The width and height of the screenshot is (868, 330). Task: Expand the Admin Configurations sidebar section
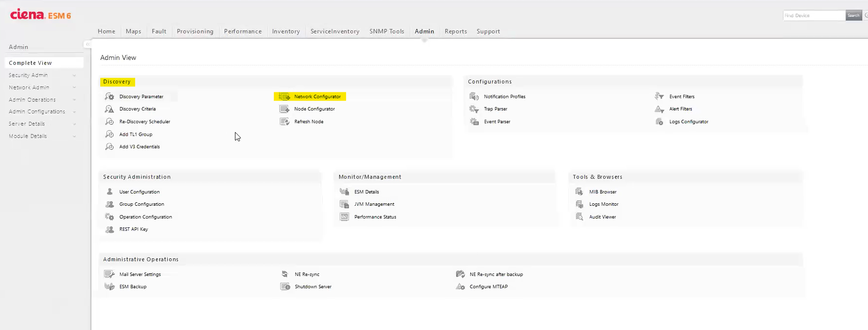[x=74, y=112]
